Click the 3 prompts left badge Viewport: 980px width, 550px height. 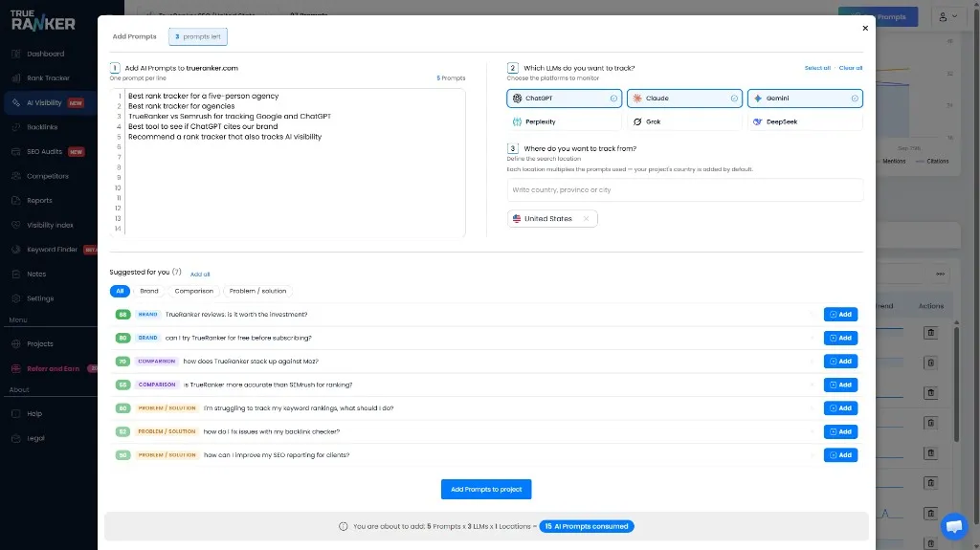click(197, 37)
